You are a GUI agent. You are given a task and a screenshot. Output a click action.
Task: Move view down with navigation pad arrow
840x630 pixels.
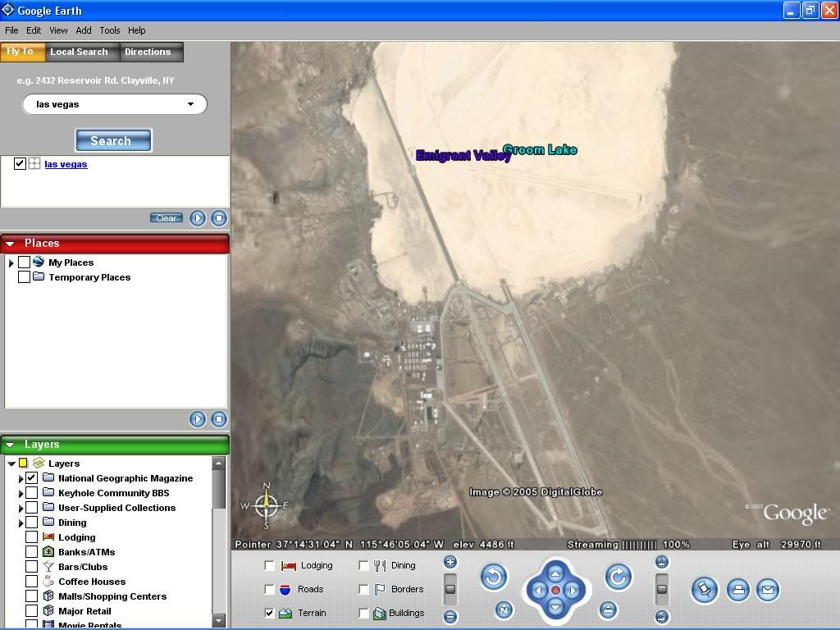555,608
